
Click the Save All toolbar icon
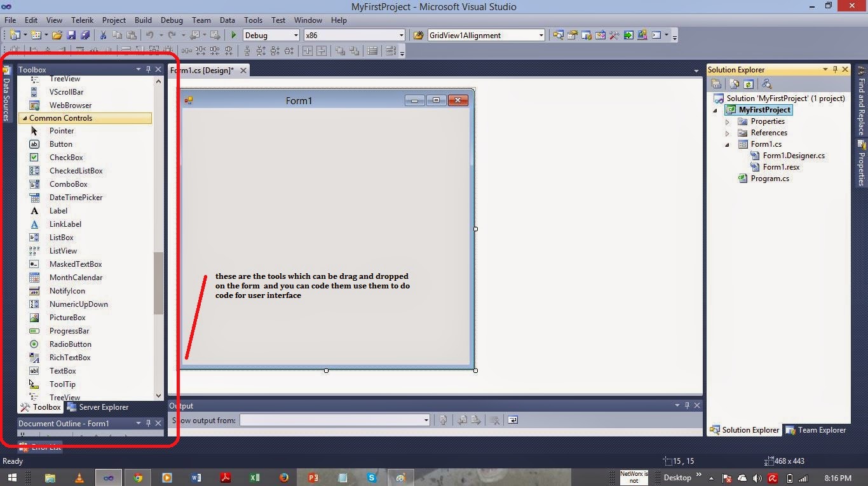pos(85,36)
